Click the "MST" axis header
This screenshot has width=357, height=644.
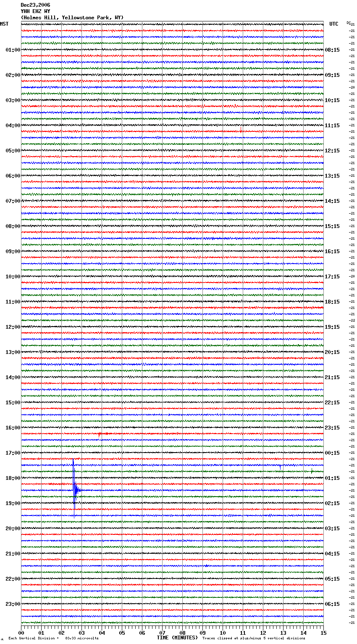point(4,24)
